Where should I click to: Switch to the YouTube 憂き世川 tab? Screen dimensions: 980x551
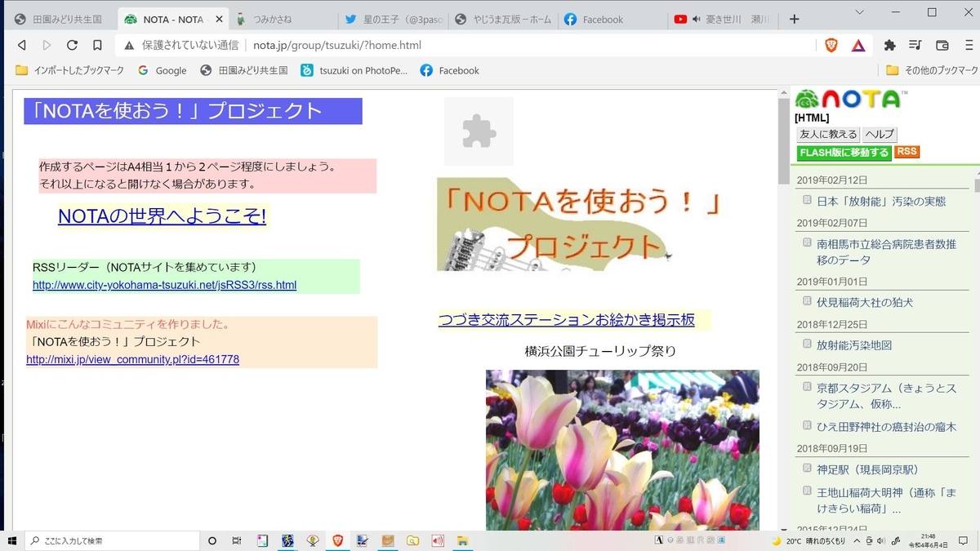(722, 20)
